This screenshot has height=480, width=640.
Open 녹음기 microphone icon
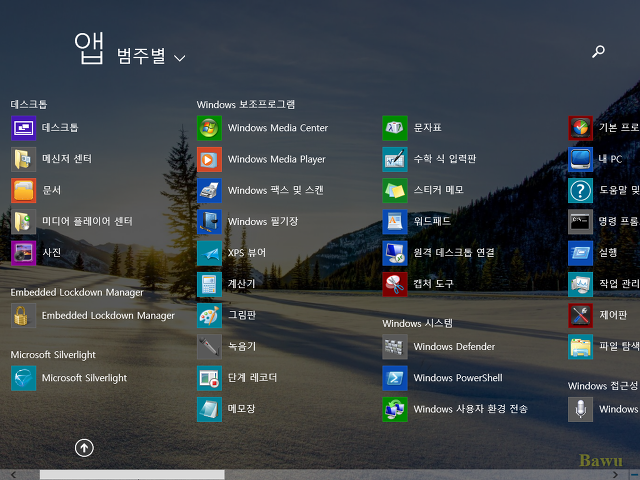(x=209, y=347)
